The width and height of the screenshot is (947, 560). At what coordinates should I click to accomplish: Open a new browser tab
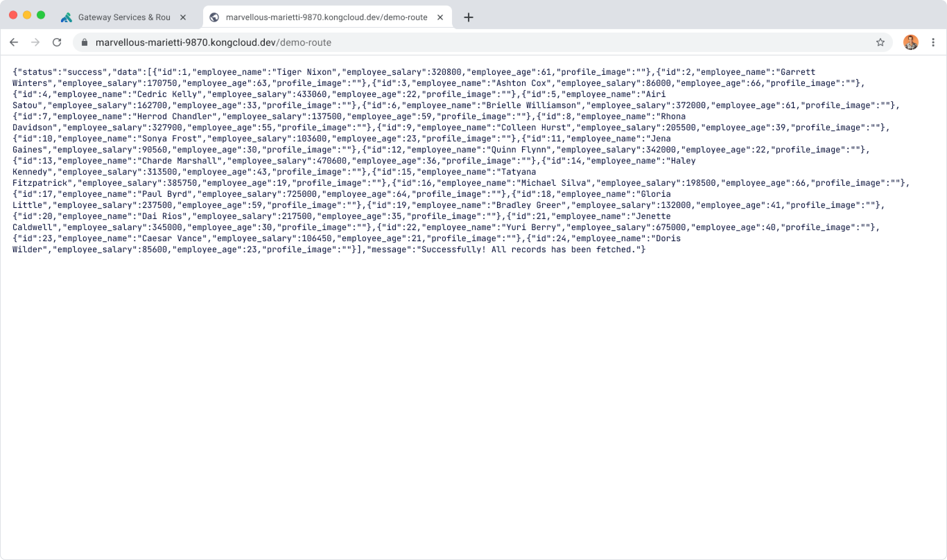pos(468,17)
